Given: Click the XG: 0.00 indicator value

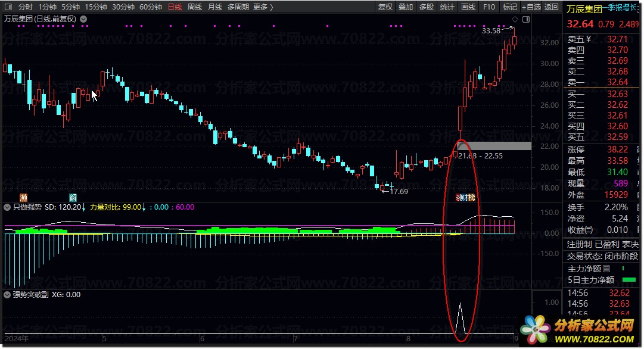Looking at the screenshot, I should pyautogui.click(x=66, y=295).
